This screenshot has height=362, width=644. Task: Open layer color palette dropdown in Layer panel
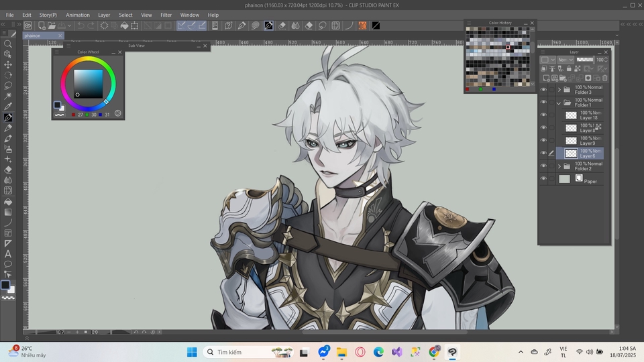tap(548, 60)
